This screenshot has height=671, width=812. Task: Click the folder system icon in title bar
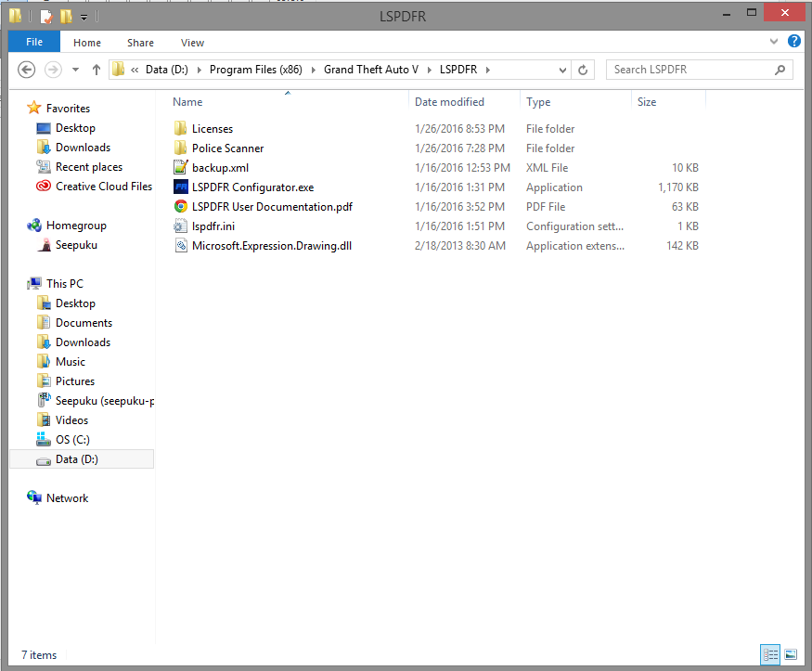point(16,16)
